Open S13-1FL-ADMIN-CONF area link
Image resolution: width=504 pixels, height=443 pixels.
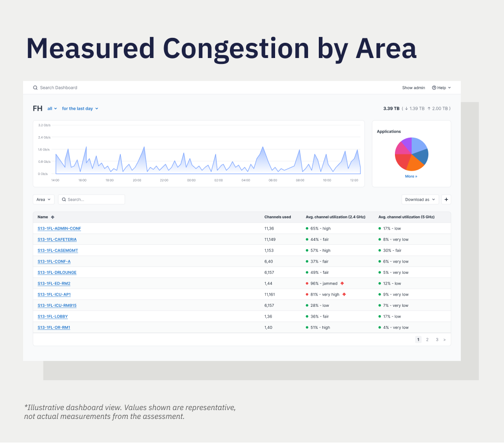(x=59, y=229)
